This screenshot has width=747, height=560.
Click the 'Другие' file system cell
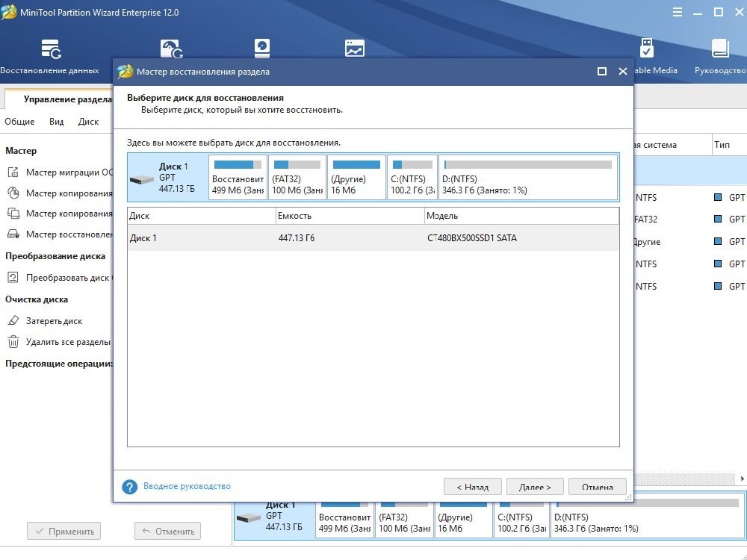[x=647, y=242]
